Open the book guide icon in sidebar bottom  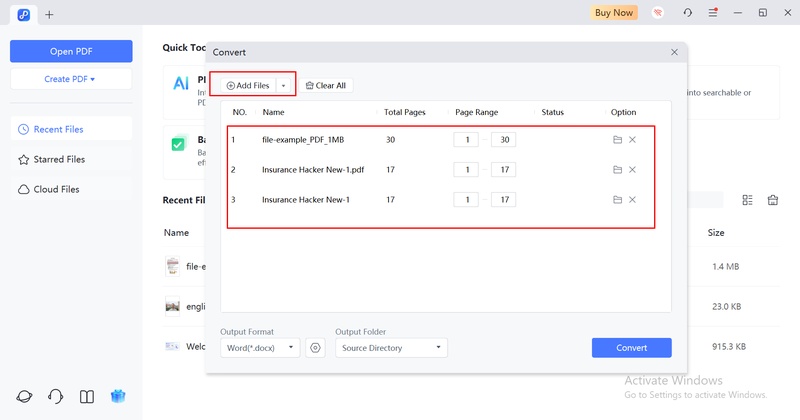[x=87, y=396]
